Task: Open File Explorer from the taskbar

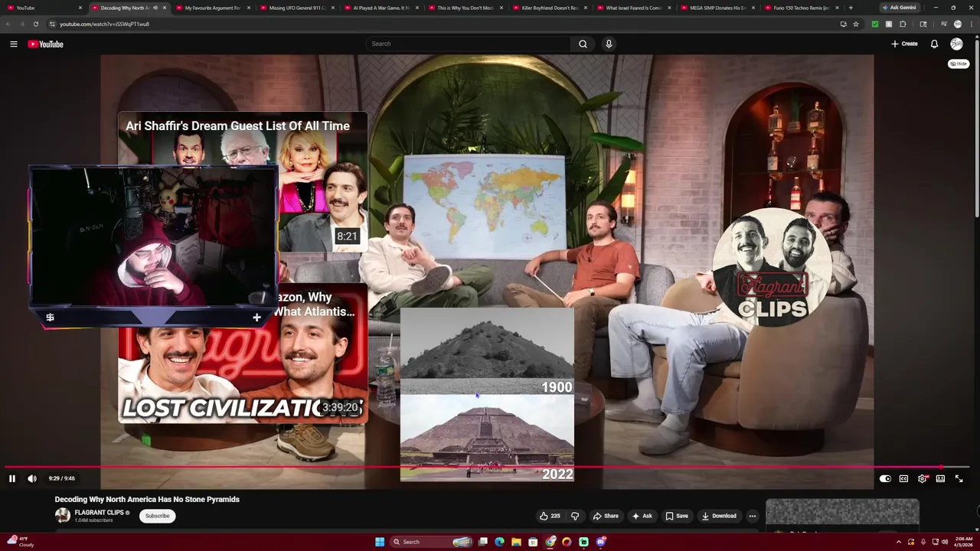Action: [516, 542]
